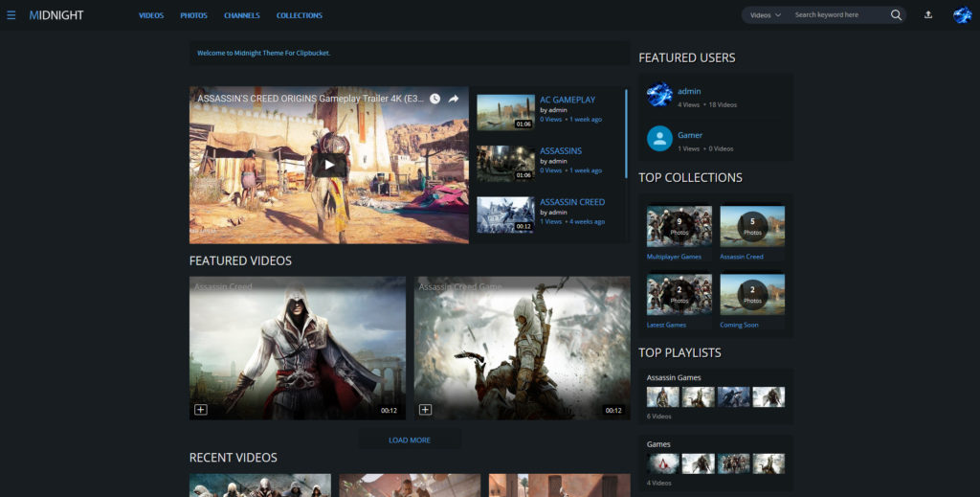980x497 pixels.
Task: Open the Assassin Creed collection thumbnail
Action: coord(752,226)
